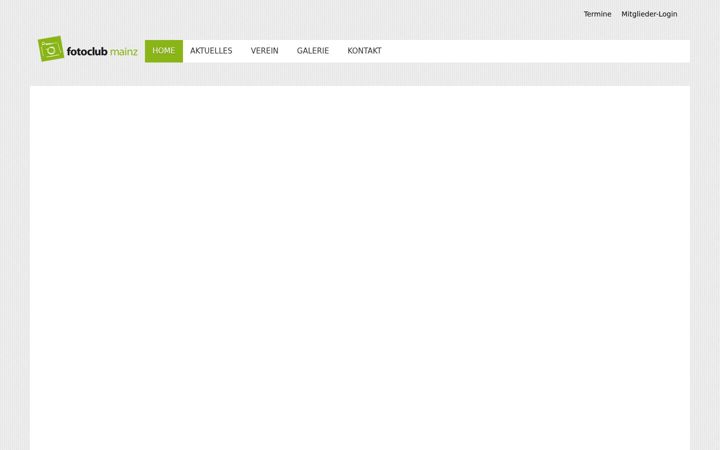Image resolution: width=720 pixels, height=450 pixels.
Task: Open the VEREIN menu entry
Action: click(264, 51)
